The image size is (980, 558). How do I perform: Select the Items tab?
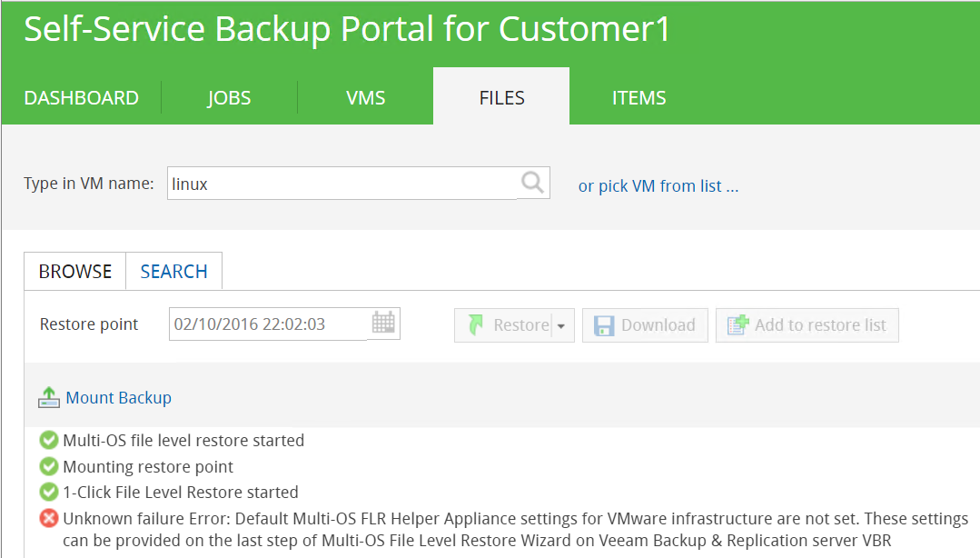638,98
